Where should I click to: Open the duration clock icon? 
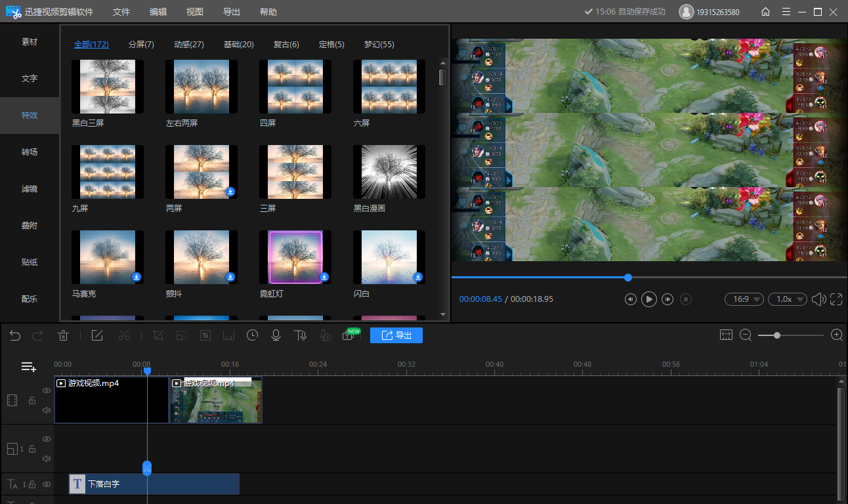(x=253, y=335)
